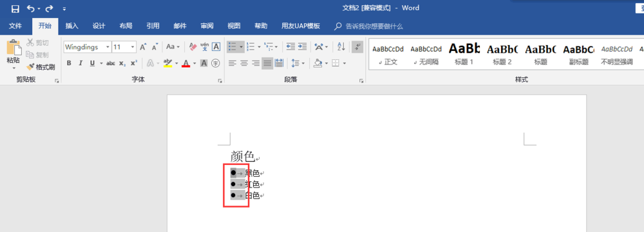Open the 用友UAP模板 tab

tap(301, 26)
